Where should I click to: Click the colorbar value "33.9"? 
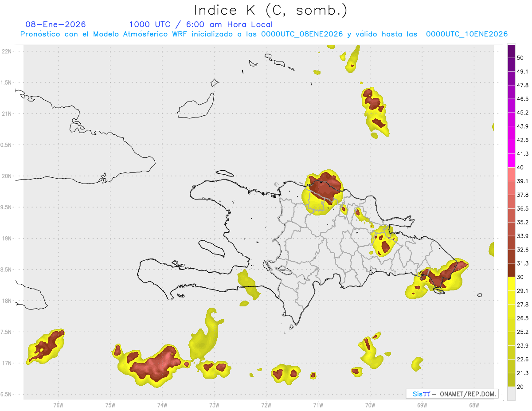tap(523, 236)
